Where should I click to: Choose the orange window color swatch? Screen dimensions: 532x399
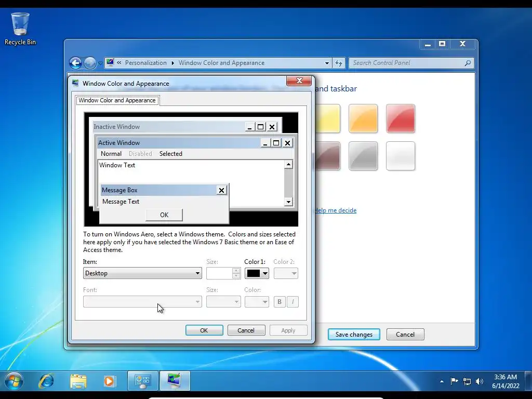click(x=363, y=118)
